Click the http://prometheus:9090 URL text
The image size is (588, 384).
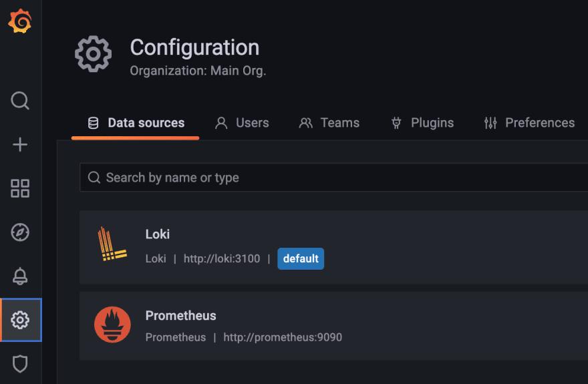point(283,337)
